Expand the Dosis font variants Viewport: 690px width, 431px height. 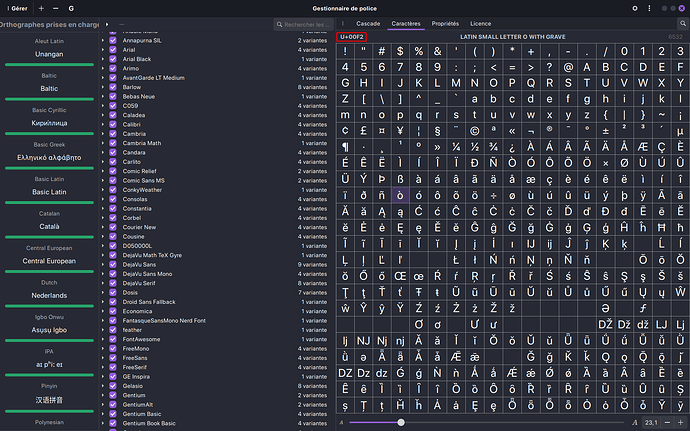(x=103, y=292)
